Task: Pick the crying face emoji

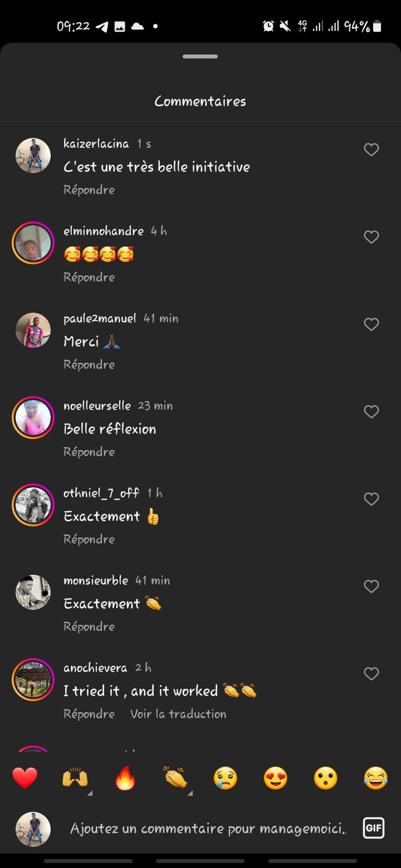Action: [x=226, y=778]
